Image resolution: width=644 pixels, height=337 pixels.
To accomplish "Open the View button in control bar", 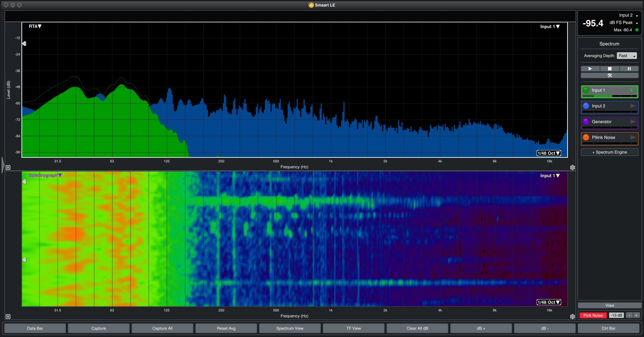I will [610, 306].
